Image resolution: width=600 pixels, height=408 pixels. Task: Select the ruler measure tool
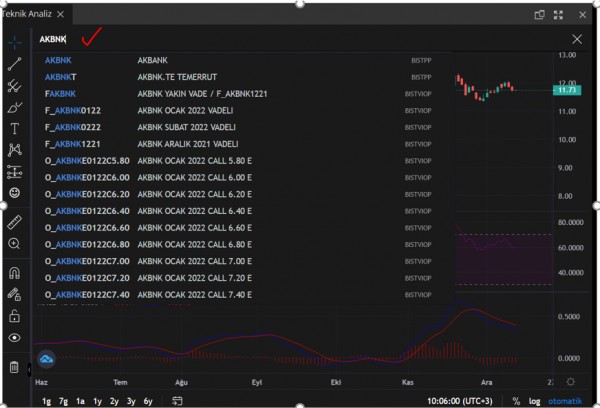click(15, 222)
